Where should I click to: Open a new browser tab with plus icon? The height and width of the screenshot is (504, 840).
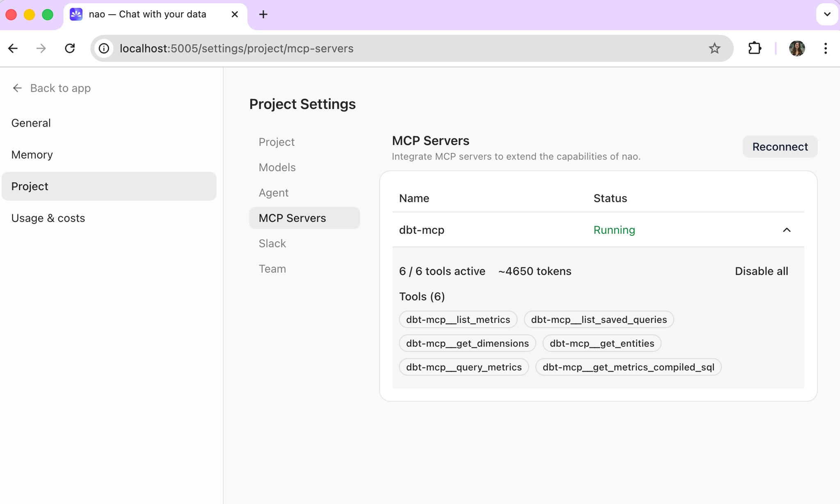click(x=263, y=15)
